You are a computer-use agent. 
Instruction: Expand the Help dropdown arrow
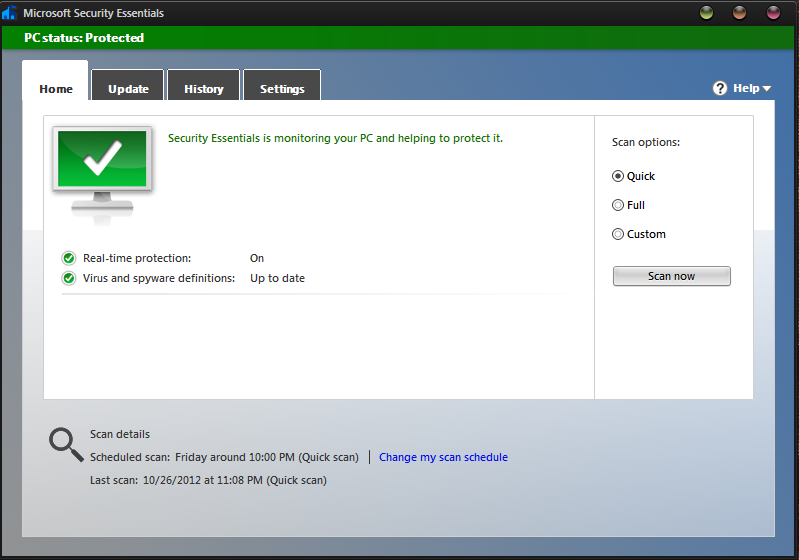[x=767, y=89]
